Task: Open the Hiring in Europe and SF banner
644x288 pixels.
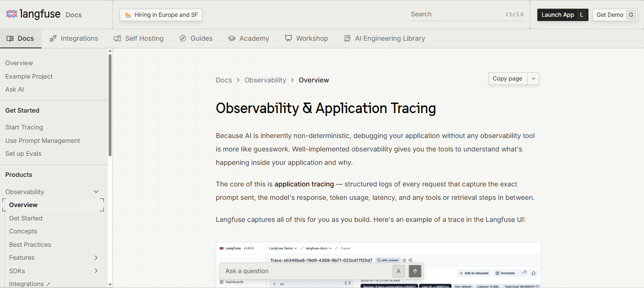Action: coord(161,15)
